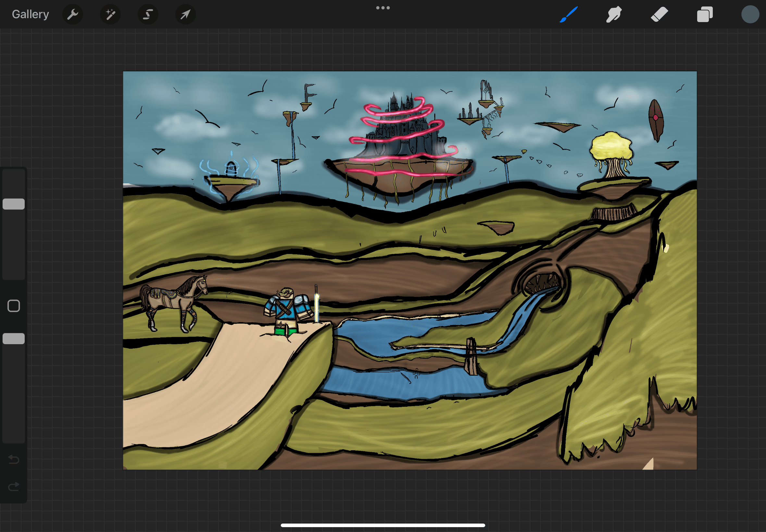
Task: Open the Layers panel
Action: 705,14
